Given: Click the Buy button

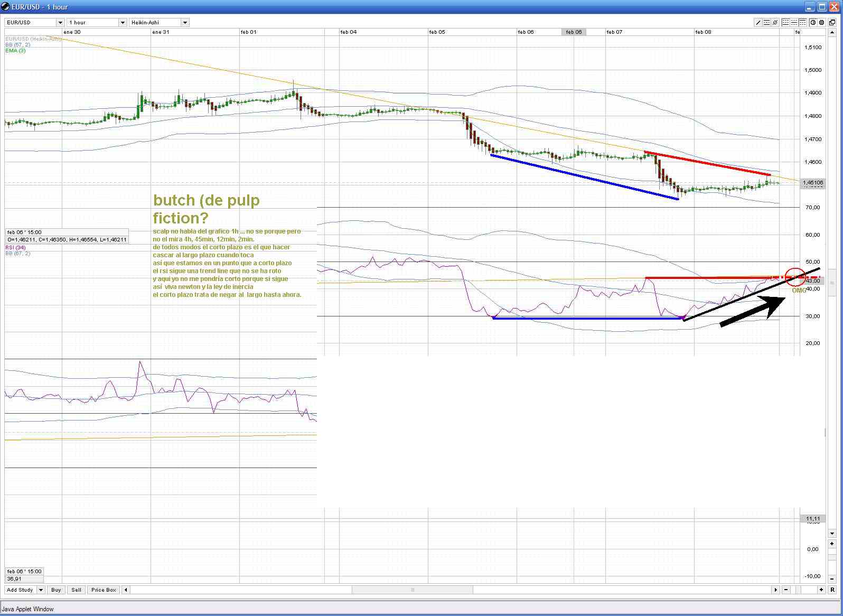Looking at the screenshot, I should click(56, 590).
